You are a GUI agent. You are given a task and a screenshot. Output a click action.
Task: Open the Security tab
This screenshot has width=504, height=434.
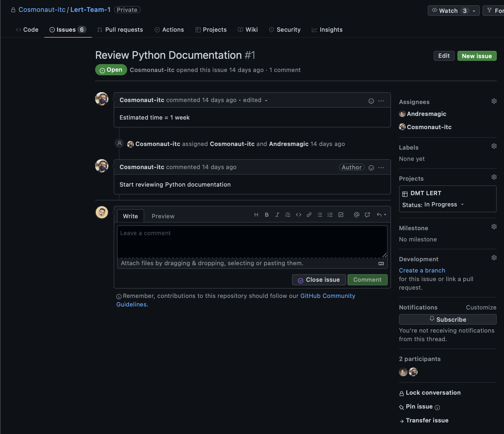285,30
